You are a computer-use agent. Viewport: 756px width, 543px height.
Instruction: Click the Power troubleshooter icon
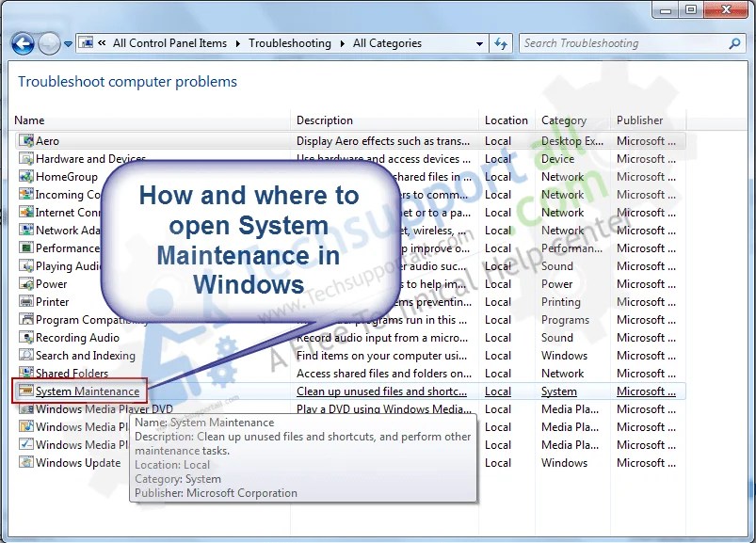[x=25, y=284]
